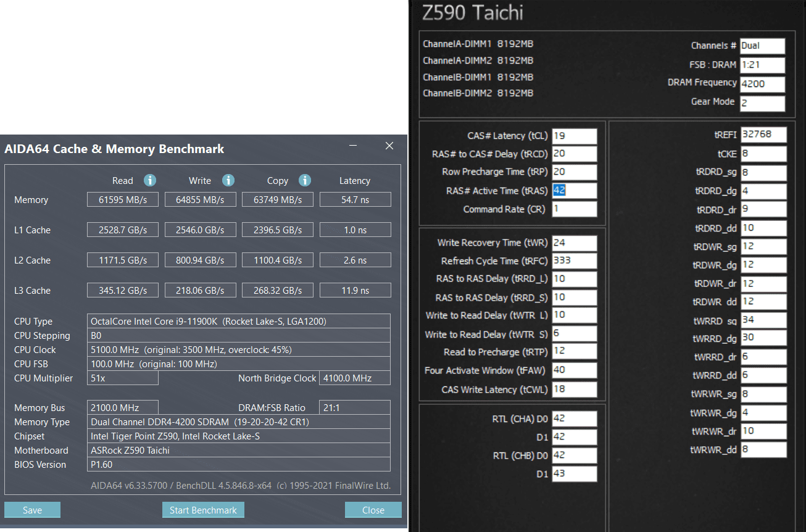Click the Copy info icon

(x=304, y=180)
